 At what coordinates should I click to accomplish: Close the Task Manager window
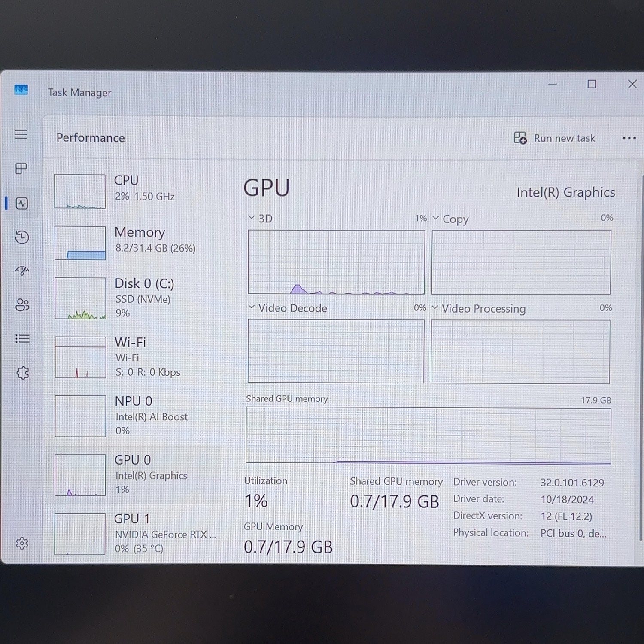(632, 84)
